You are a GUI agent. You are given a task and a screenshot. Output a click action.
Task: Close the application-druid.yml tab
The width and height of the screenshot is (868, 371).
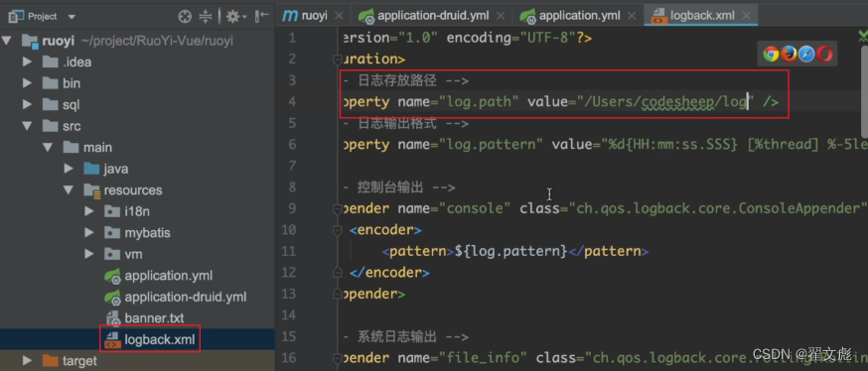(x=501, y=16)
